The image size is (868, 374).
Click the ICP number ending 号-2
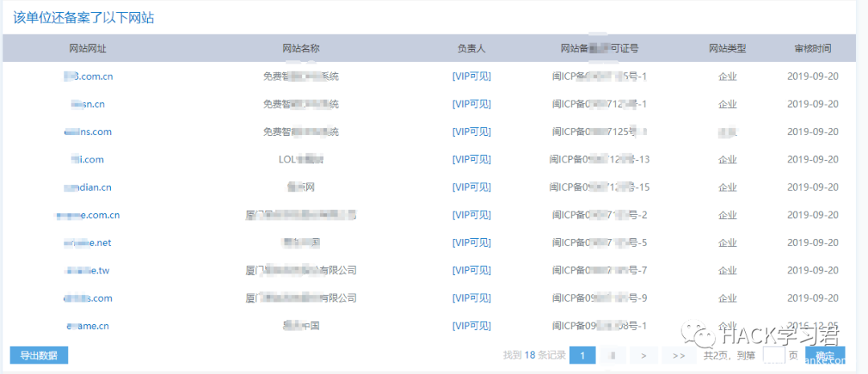[x=600, y=215]
